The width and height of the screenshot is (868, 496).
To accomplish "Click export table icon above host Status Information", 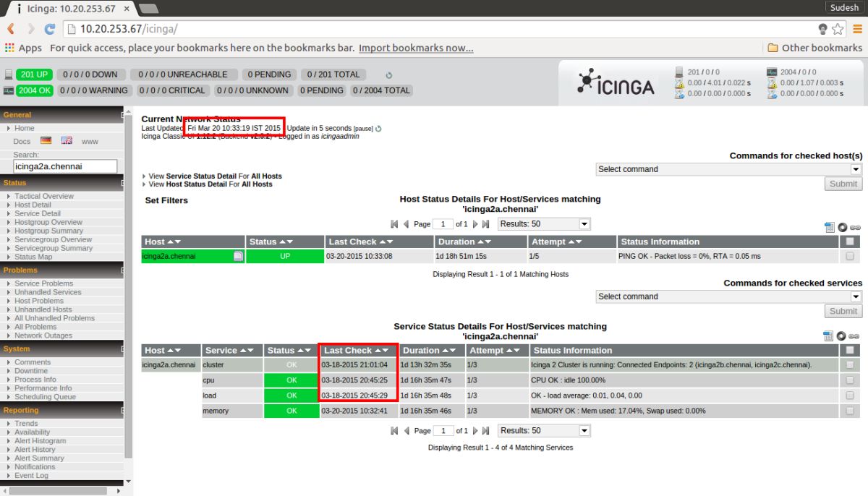I will tap(829, 227).
